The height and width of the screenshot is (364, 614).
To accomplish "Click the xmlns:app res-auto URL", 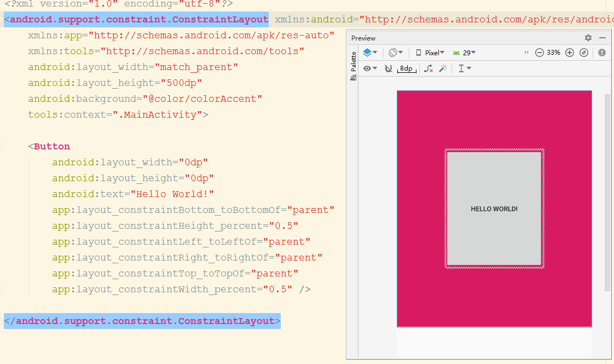I will coord(211,35).
